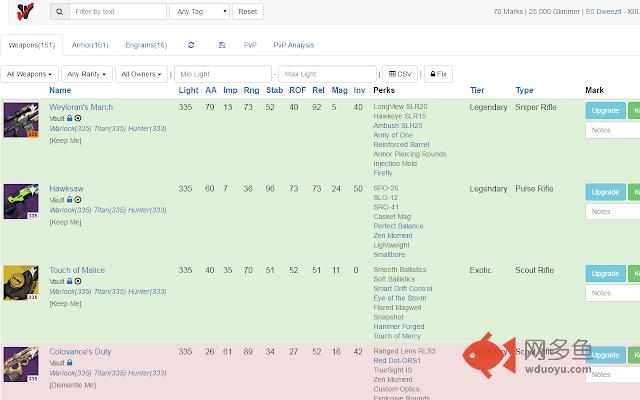640x400 pixels.
Task: Click the Fix lock button
Action: pos(438,74)
